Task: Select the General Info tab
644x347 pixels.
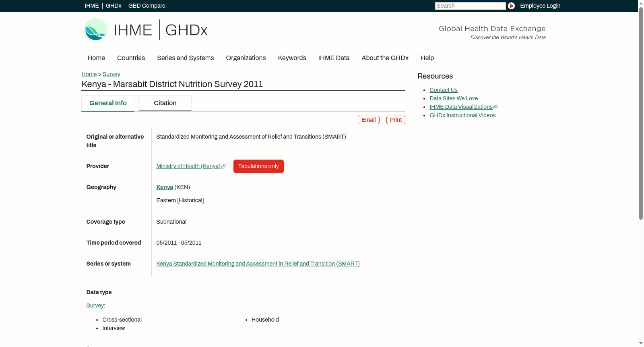Action: point(108,103)
